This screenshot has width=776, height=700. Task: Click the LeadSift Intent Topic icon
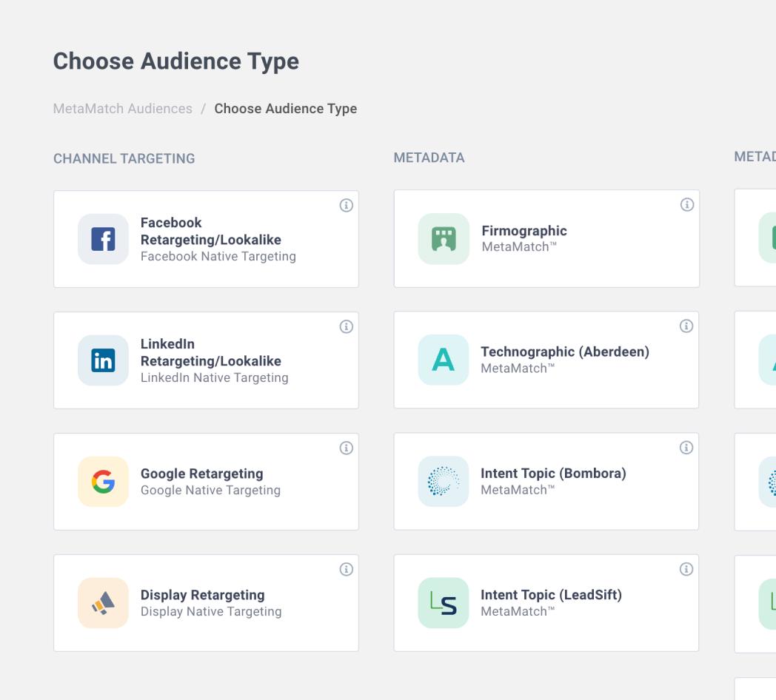tap(444, 603)
